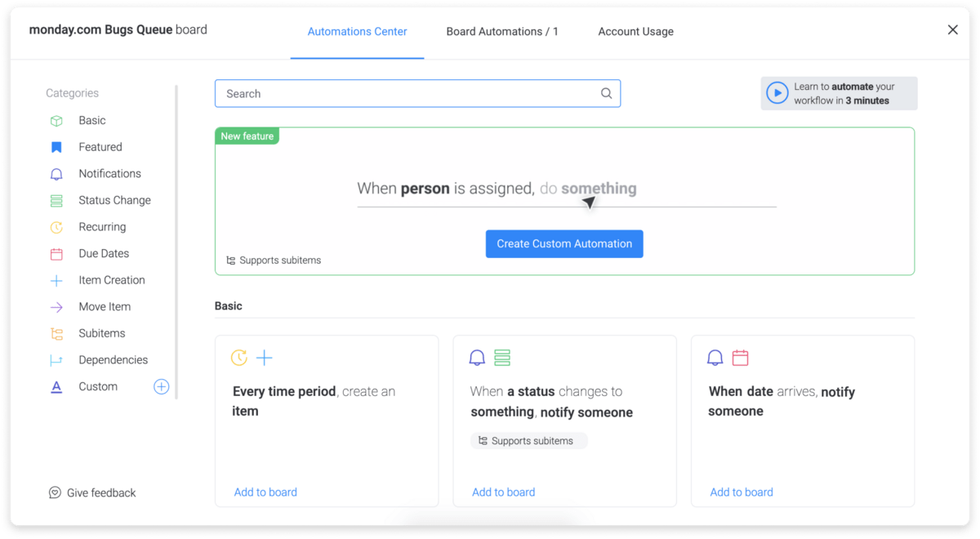This screenshot has height=539, width=980.
Task: Click the Recurring clock icon
Action: tap(56, 227)
